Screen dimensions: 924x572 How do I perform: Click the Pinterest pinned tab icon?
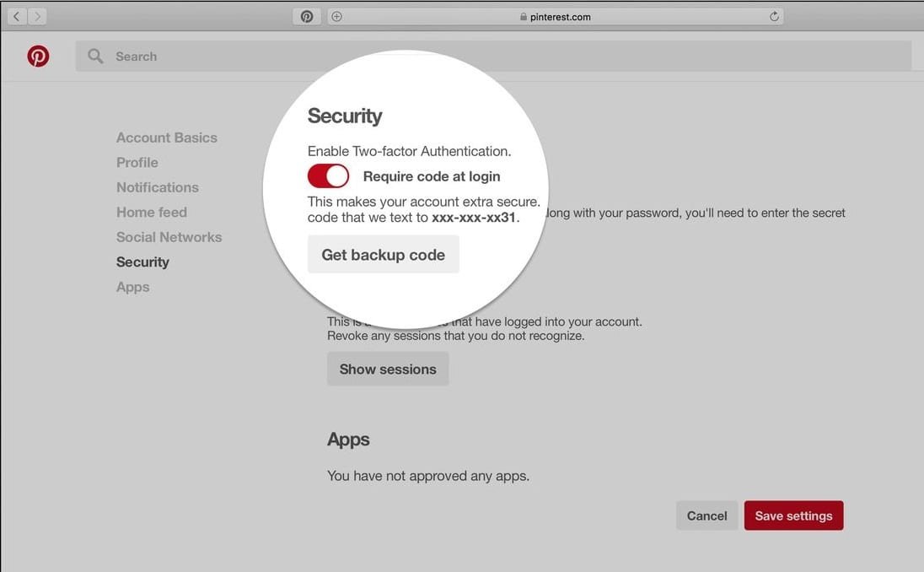[307, 16]
